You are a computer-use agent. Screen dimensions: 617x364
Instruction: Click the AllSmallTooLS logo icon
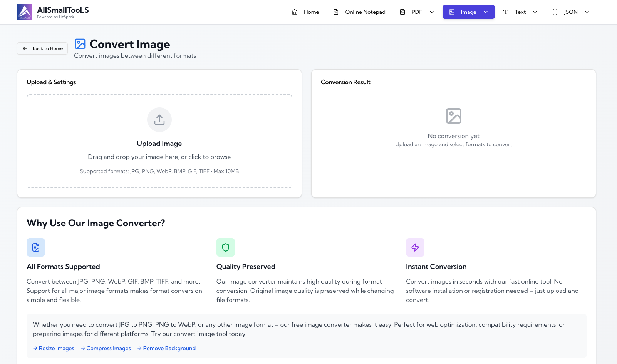click(x=25, y=12)
